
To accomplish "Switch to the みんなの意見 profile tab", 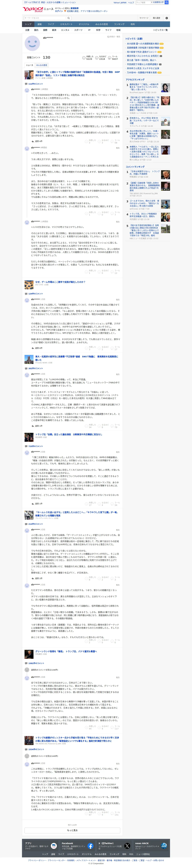I will click(x=42, y=65).
